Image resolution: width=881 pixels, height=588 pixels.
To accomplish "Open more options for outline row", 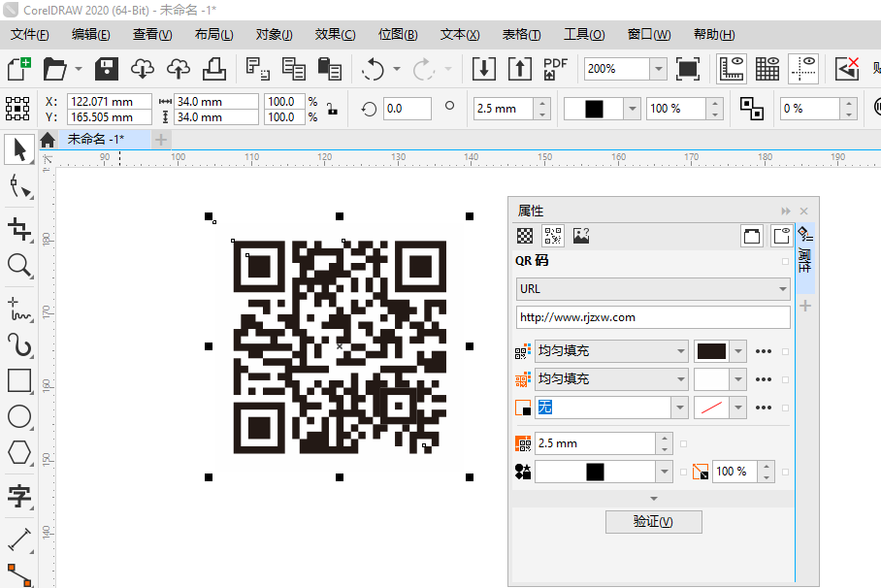I will 764,408.
